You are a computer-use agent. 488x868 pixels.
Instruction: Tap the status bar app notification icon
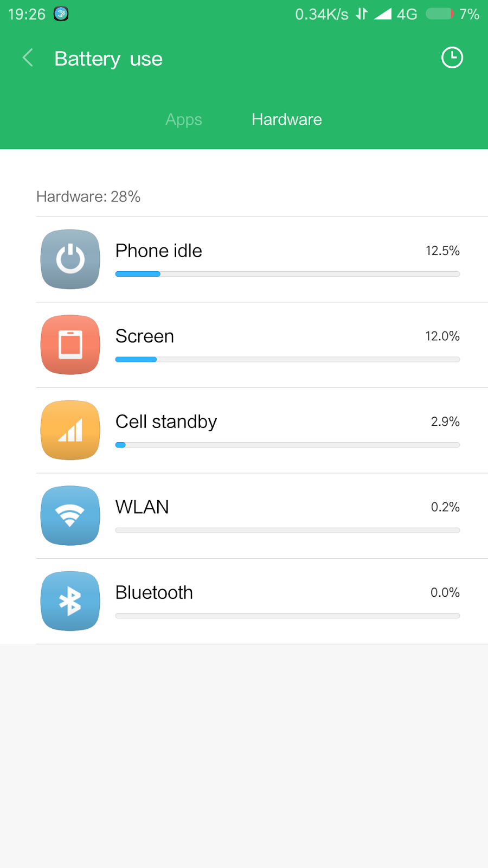[x=61, y=14]
